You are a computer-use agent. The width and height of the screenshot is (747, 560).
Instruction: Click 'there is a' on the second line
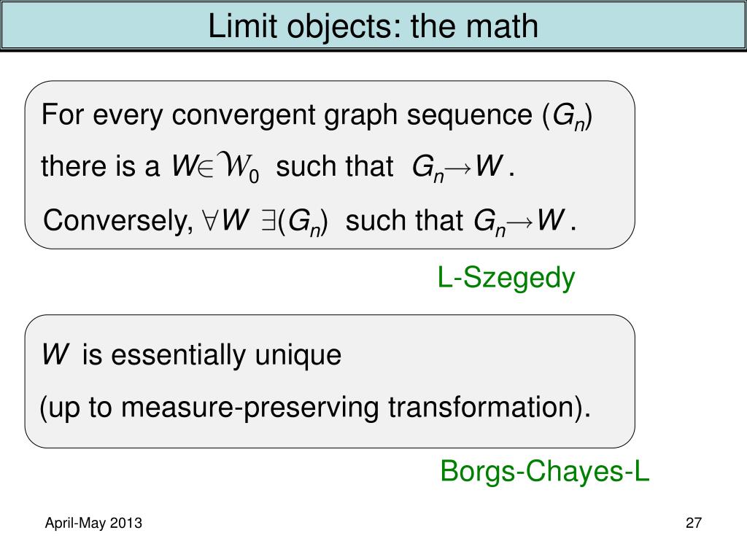[x=100, y=167]
